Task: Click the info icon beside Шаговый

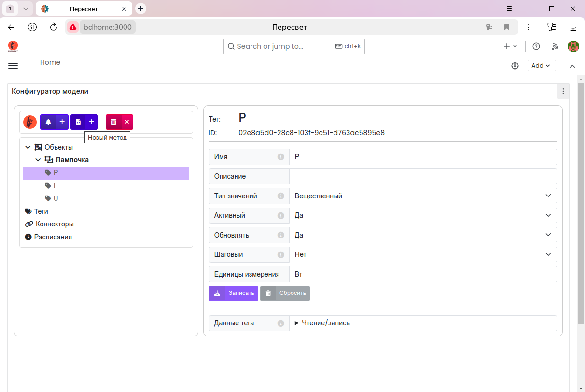Action: click(x=280, y=255)
